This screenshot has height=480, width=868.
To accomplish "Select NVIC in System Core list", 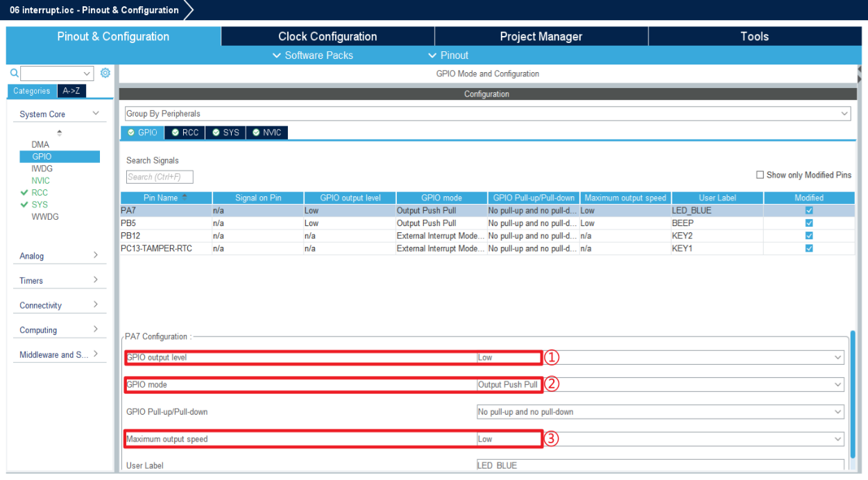I will 40,180.
